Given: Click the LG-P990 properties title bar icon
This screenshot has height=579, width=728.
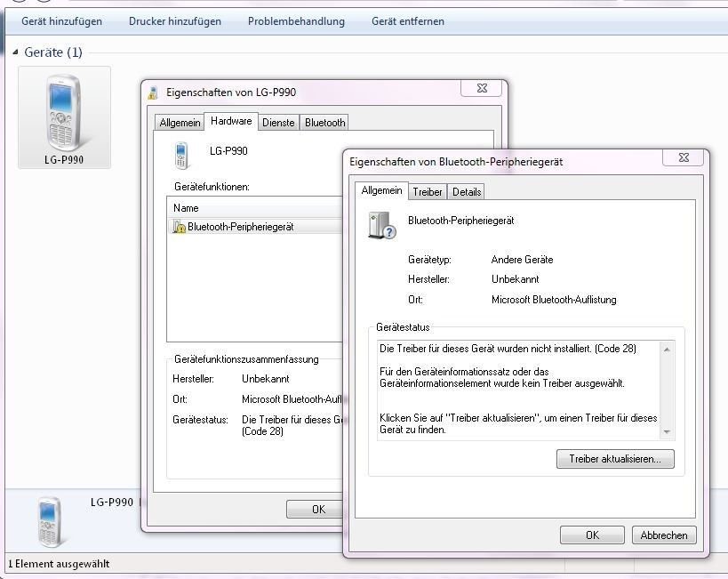Looking at the screenshot, I should click(x=152, y=92).
